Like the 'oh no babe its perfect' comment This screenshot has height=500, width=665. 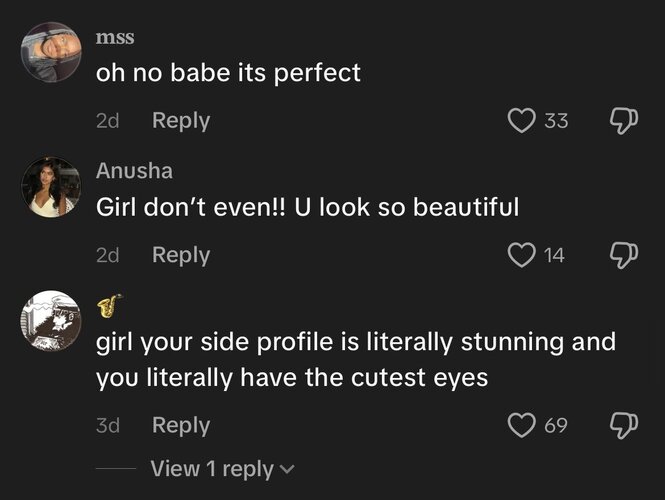coord(521,120)
